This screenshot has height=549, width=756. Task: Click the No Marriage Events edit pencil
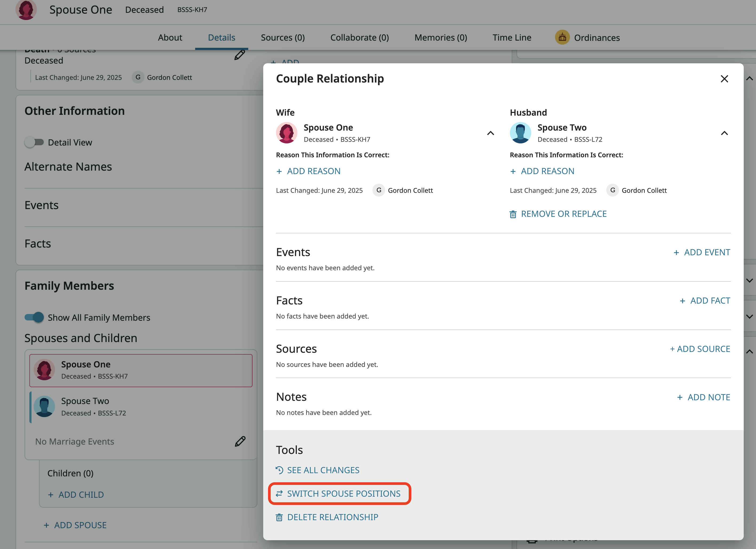240,441
